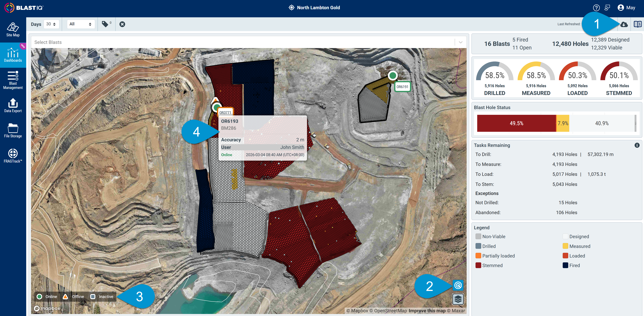Viewport: 644px width, 316px height.
Task: Click the 7.9% measured status bar segment
Action: (563, 123)
